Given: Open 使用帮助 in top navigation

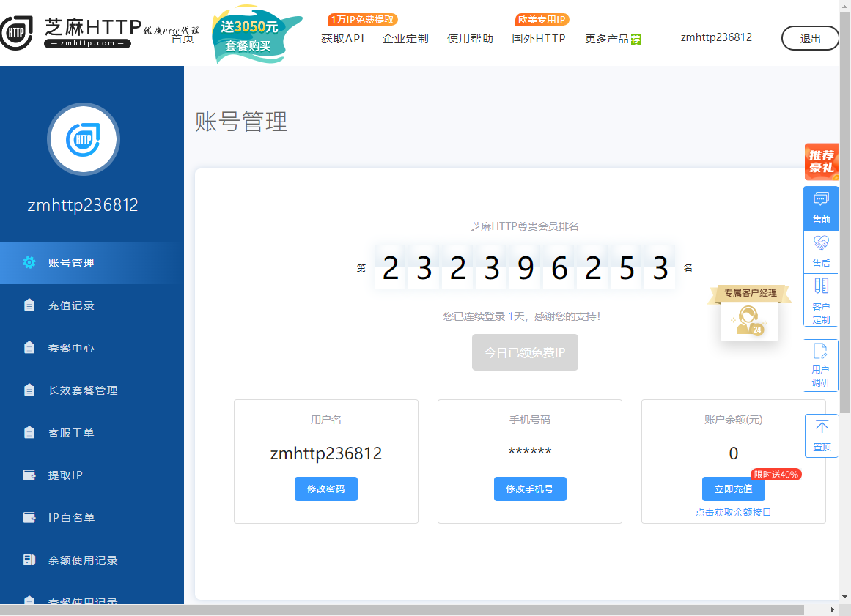Looking at the screenshot, I should (470, 39).
